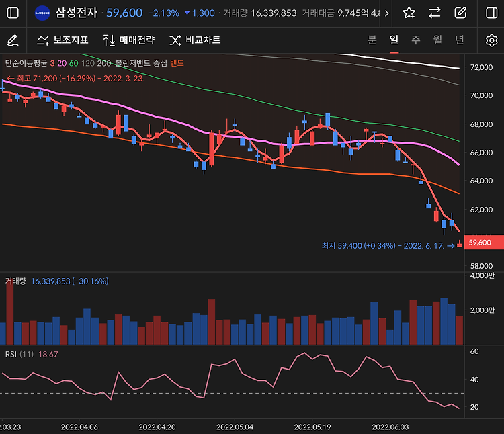Switch to 년 yearly chart tab
The image size is (504, 434).
click(460, 40)
